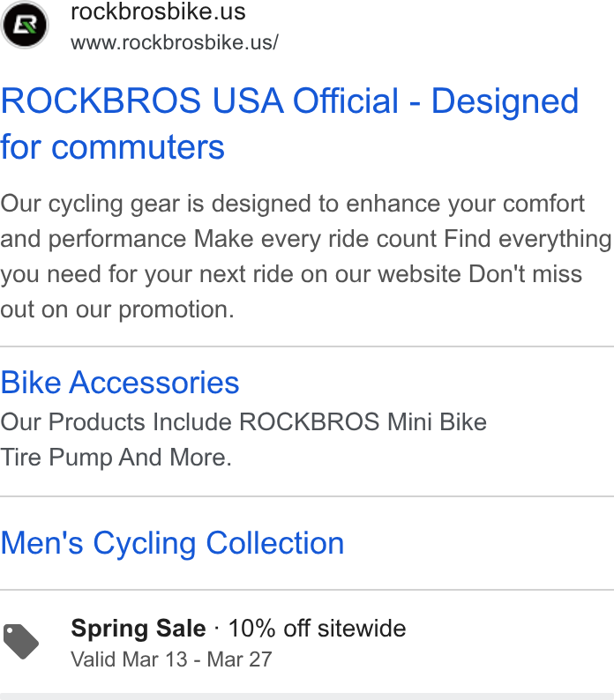The width and height of the screenshot is (614, 700).
Task: Click the bold Spring Sale label
Action: click(x=139, y=628)
